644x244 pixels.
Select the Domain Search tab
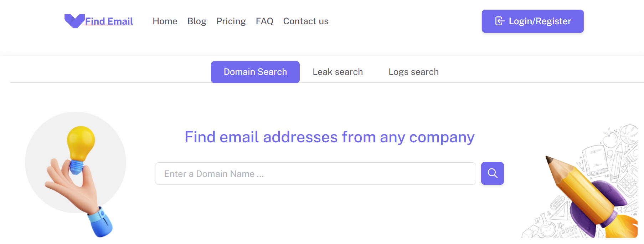[x=255, y=72]
